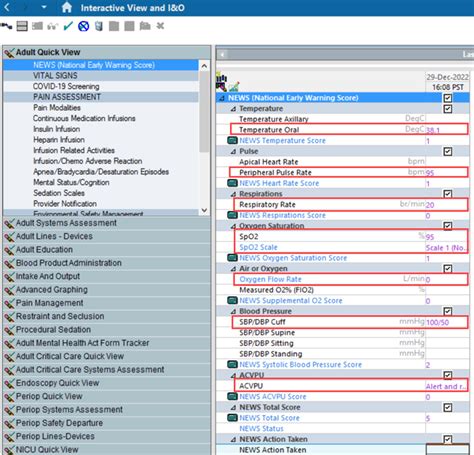Collapse the Respirations section triangle
The height and width of the screenshot is (455, 474).
(233, 194)
